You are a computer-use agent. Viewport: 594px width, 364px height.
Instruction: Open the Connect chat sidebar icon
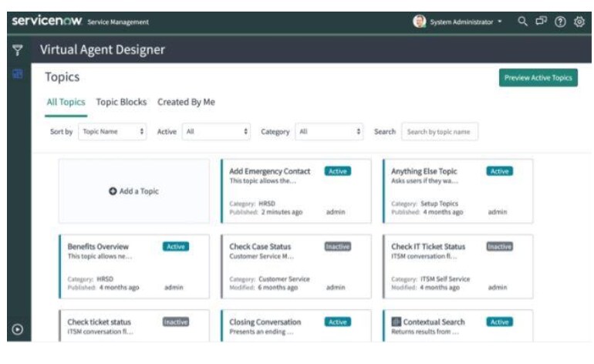point(541,22)
